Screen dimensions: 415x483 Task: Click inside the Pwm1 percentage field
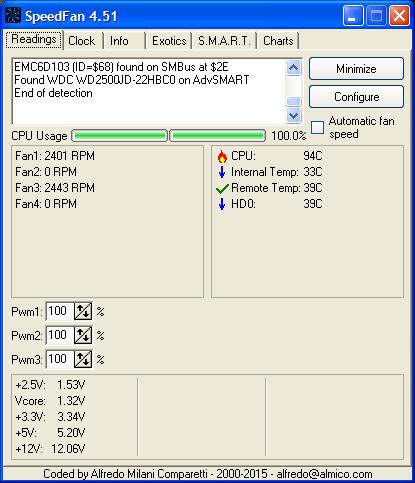[60, 311]
